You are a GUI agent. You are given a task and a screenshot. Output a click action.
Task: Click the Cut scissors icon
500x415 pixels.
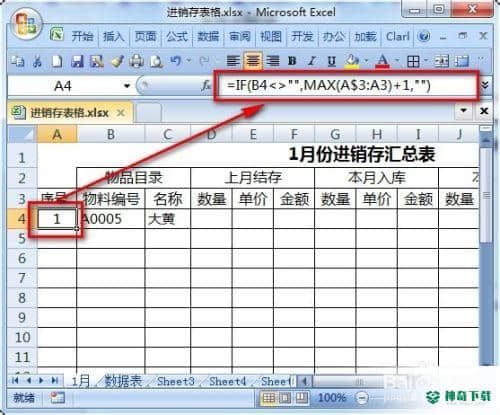[x=37, y=61]
